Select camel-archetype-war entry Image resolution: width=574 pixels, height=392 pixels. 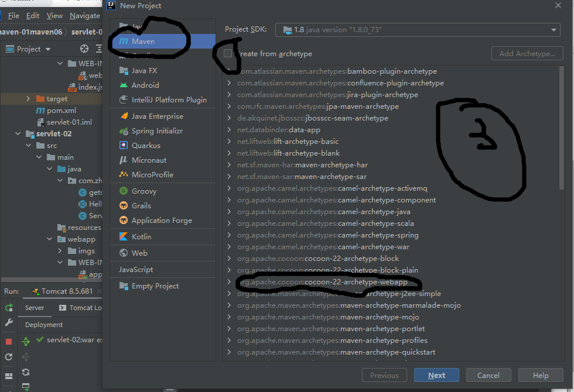point(323,247)
